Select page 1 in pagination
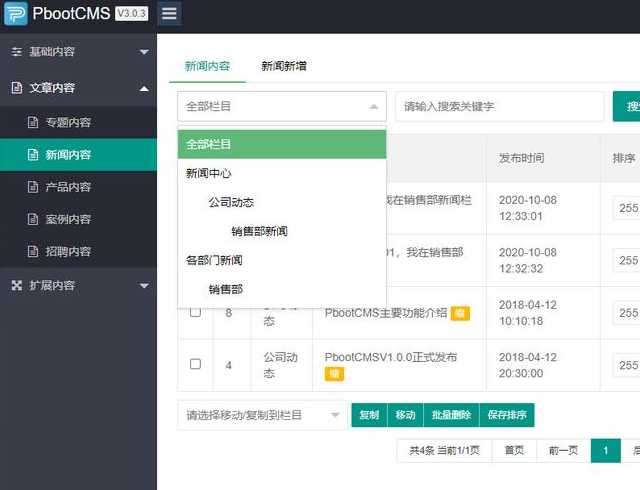The image size is (640, 490). point(606,450)
